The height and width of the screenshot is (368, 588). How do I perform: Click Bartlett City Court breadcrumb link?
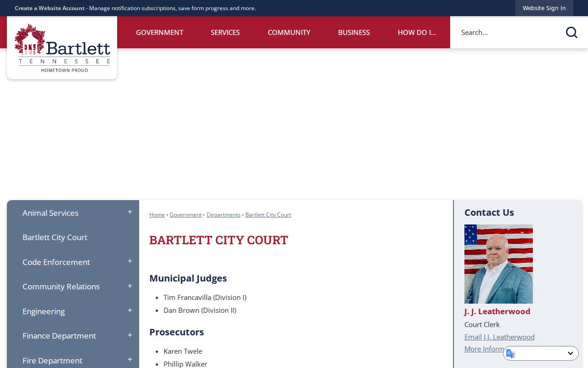[x=268, y=215]
